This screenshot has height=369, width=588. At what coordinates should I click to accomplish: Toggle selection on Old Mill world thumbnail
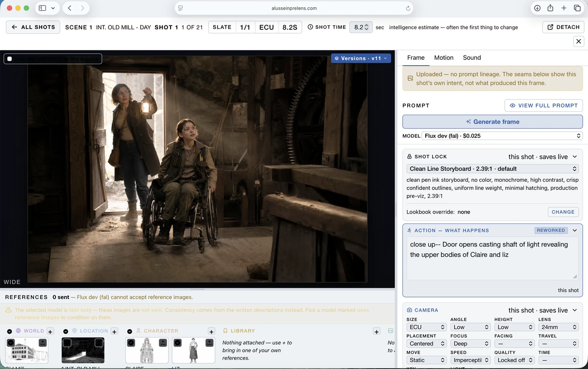tap(11, 343)
